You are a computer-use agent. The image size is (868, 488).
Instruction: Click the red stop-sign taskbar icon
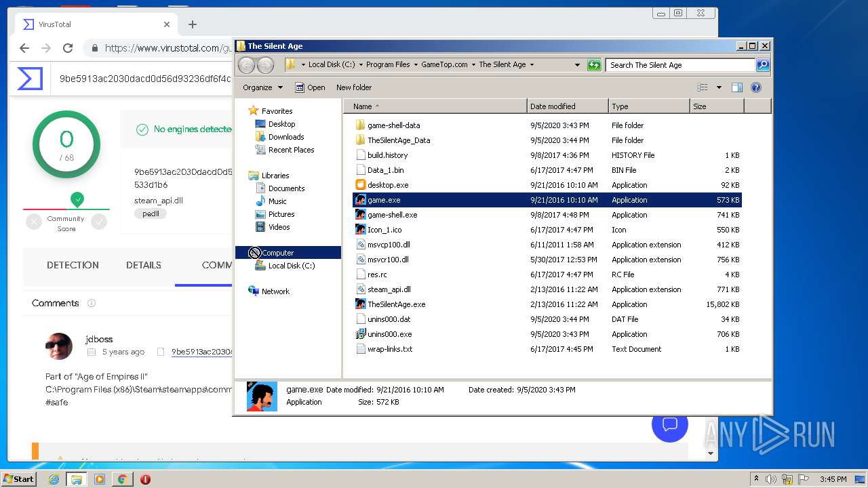pos(145,479)
